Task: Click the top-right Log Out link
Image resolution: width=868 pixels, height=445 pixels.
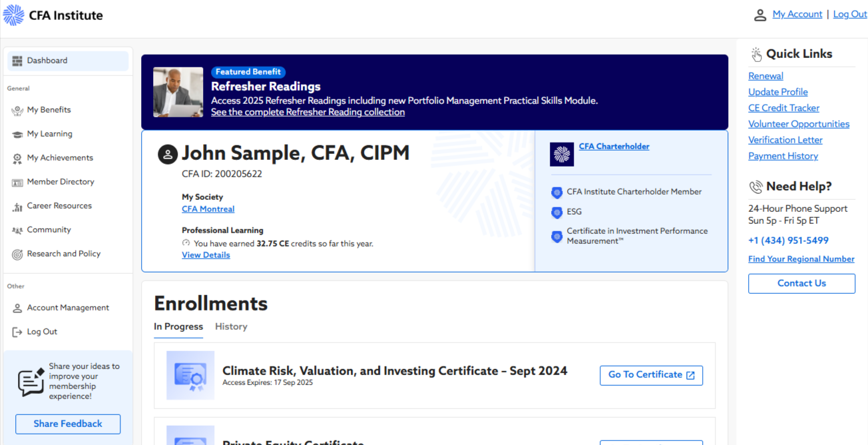Action: 850,14
